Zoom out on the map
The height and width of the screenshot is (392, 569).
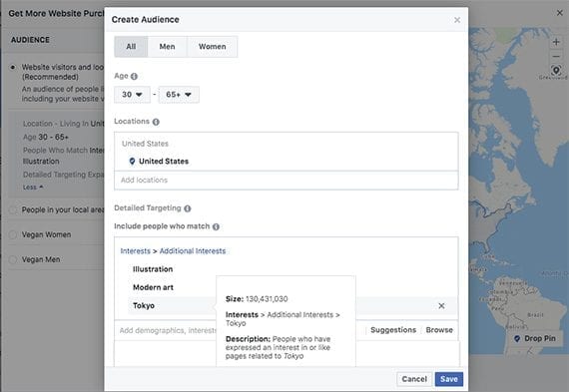pyautogui.click(x=556, y=56)
